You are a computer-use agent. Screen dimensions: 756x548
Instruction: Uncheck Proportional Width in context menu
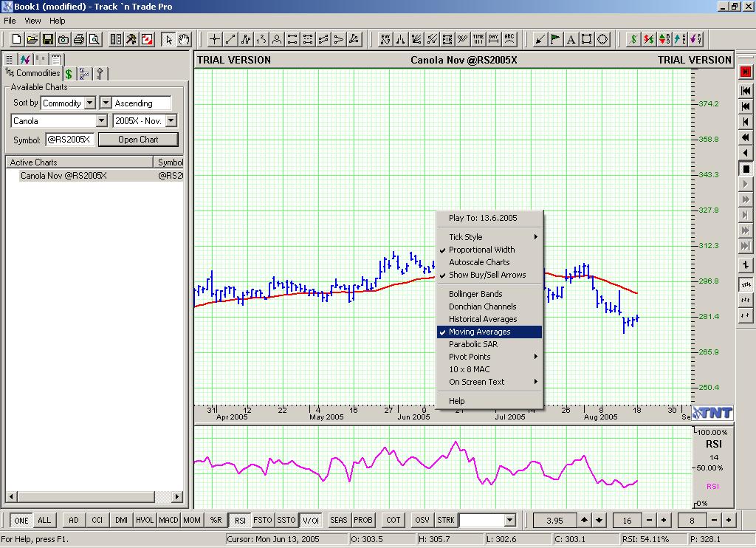click(481, 250)
